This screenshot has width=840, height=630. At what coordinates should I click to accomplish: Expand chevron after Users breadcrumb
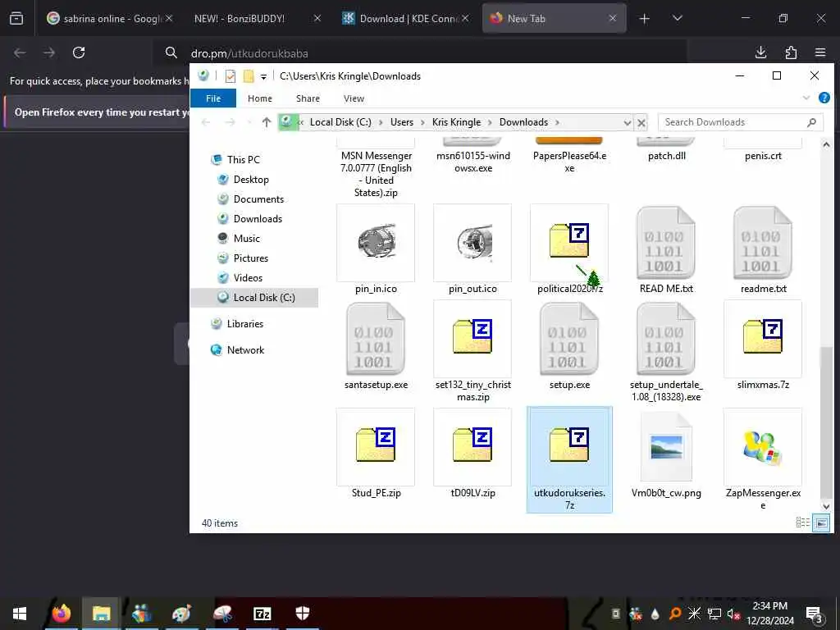pos(422,122)
